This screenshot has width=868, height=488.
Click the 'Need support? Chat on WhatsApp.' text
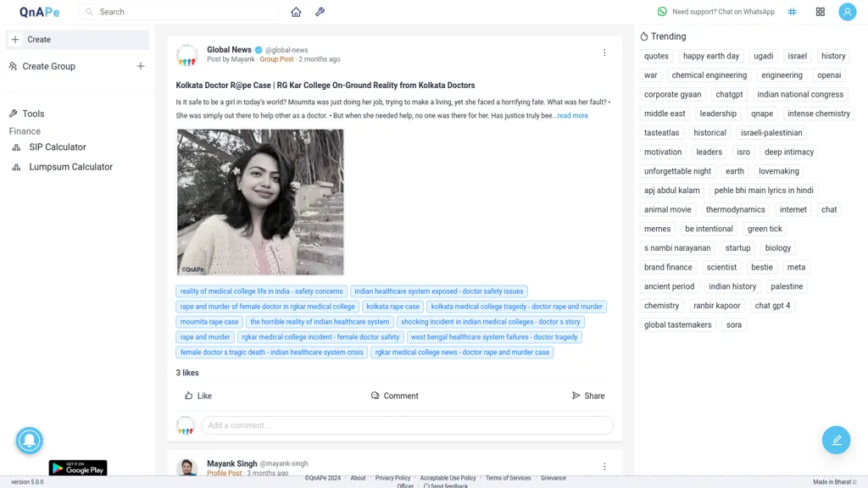tap(724, 12)
